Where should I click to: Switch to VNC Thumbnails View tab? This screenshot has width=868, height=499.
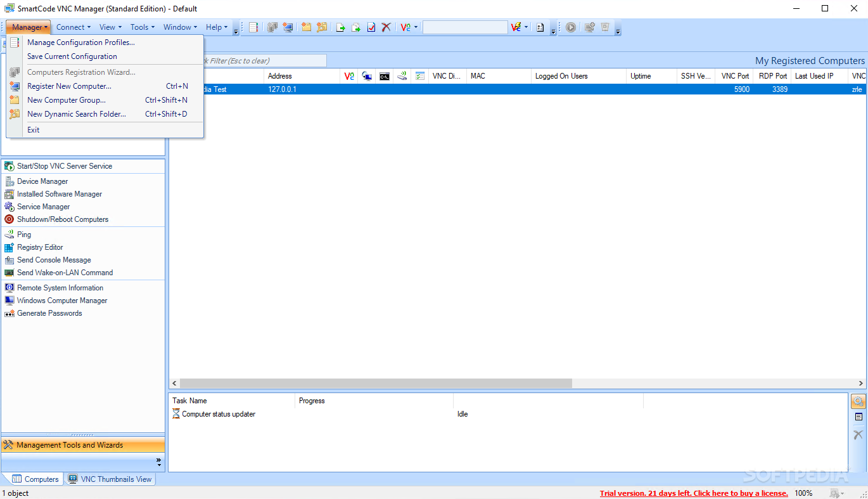[110, 479]
